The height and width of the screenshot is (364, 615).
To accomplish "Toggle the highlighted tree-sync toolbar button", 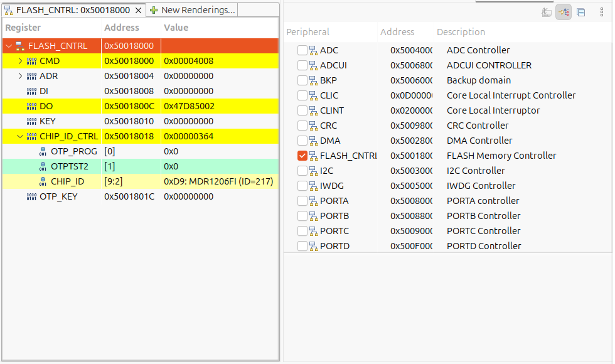I will point(564,12).
